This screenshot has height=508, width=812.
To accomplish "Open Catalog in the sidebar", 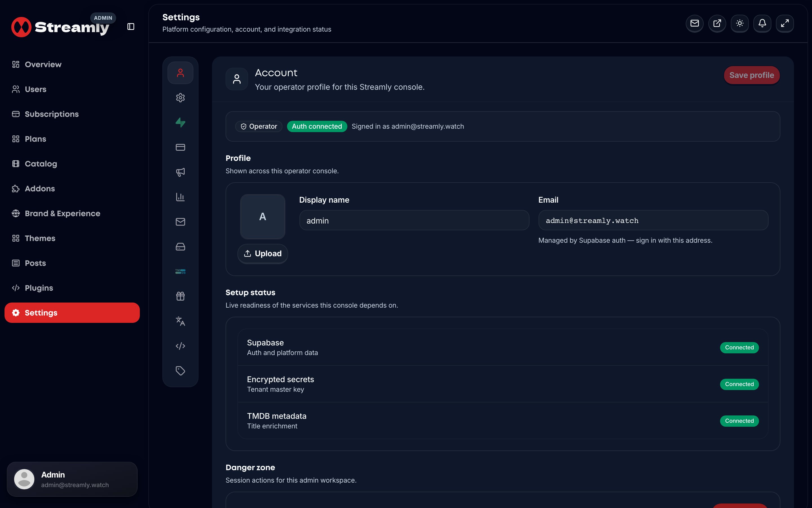I will coord(72,164).
